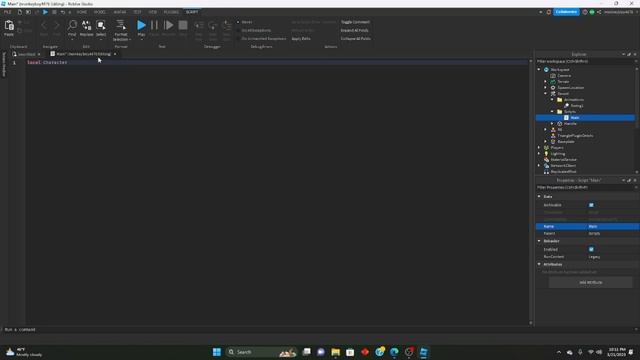
Task: Select Baseplate in Explorer
Action: (566, 142)
